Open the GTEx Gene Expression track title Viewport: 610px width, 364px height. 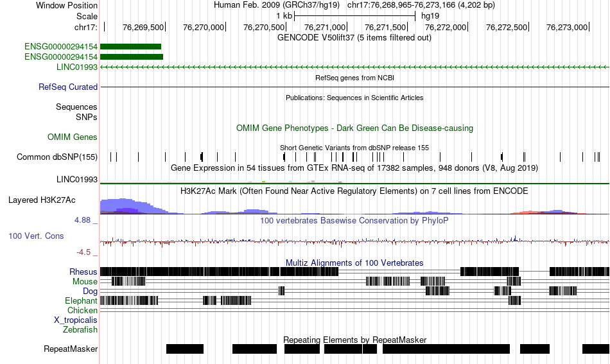click(354, 168)
